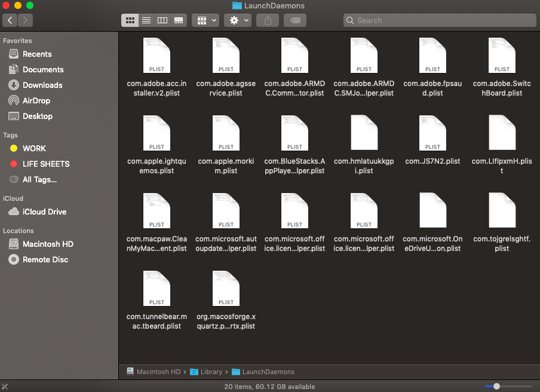Select iCloud Drive in the sidebar
Viewport: 540px width, 392px height.
(44, 212)
